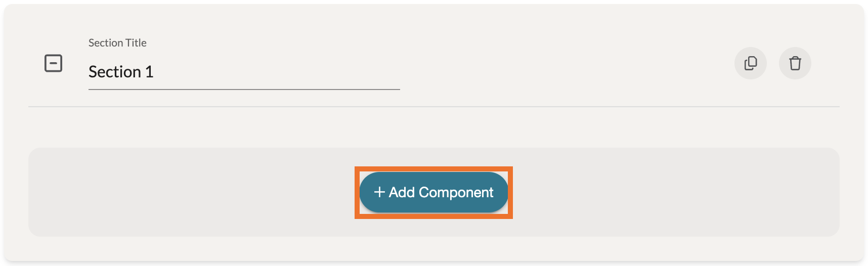Screen dimensions: 868x266
Task: Place cursor after "Section 1" text
Action: (x=154, y=72)
